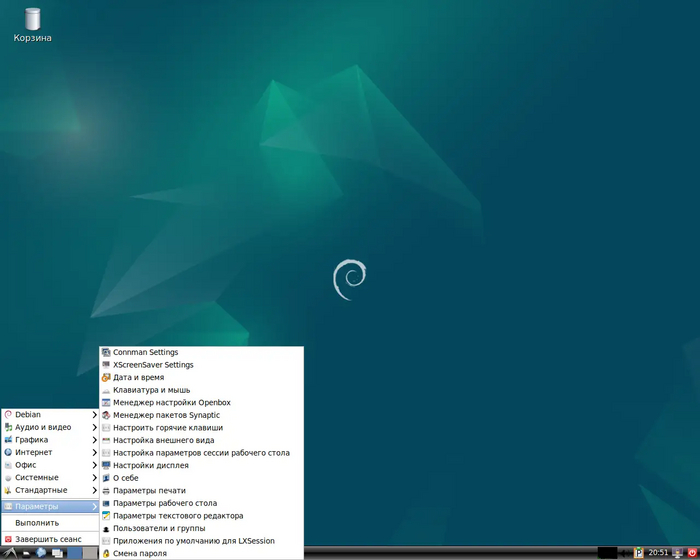This screenshot has width=700, height=560.
Task: Open the Корзина trash icon on desktop
Action: pyautogui.click(x=32, y=25)
